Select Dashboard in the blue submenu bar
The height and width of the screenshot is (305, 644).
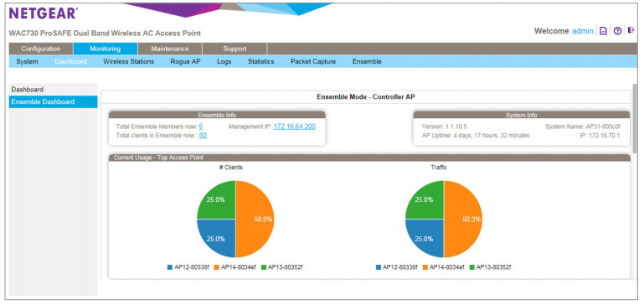point(70,62)
